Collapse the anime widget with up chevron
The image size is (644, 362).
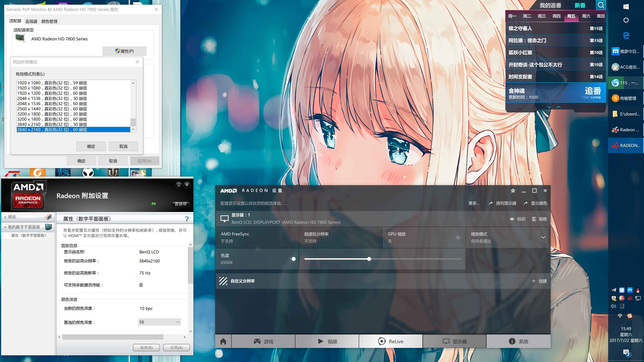558,107
